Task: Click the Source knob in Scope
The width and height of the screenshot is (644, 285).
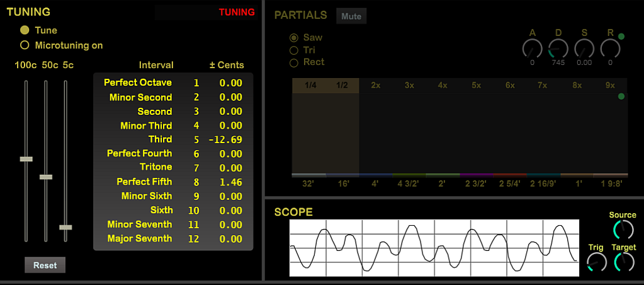Action: 623,230
